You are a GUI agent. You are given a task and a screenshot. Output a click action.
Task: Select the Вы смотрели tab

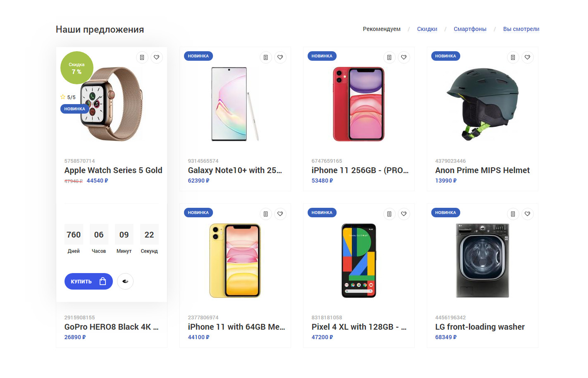click(521, 29)
